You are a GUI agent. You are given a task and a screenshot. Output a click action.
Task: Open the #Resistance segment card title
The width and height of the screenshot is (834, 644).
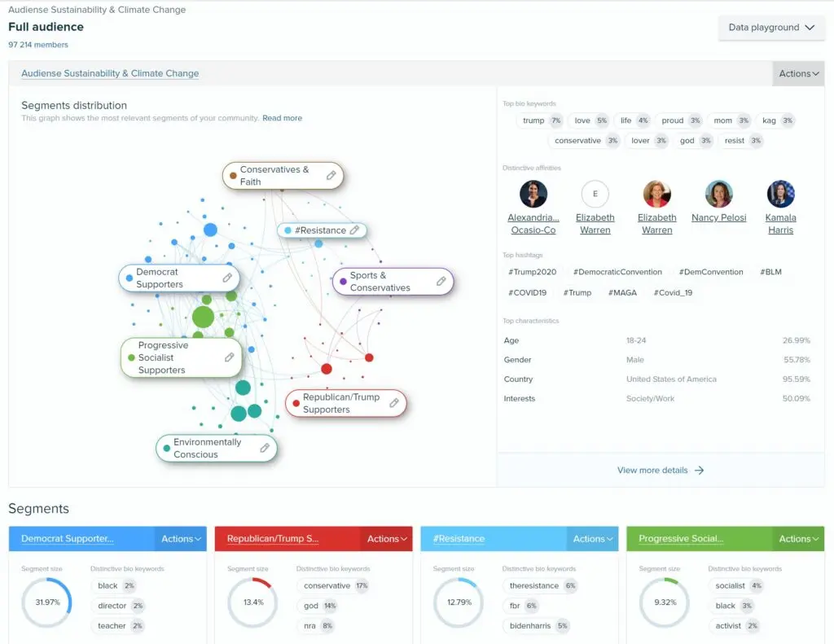coord(459,539)
